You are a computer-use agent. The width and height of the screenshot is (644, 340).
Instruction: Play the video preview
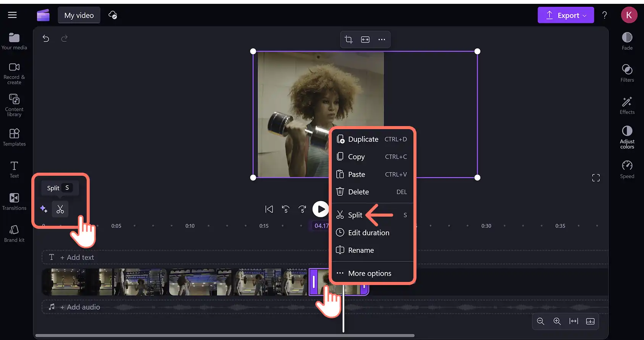321,209
